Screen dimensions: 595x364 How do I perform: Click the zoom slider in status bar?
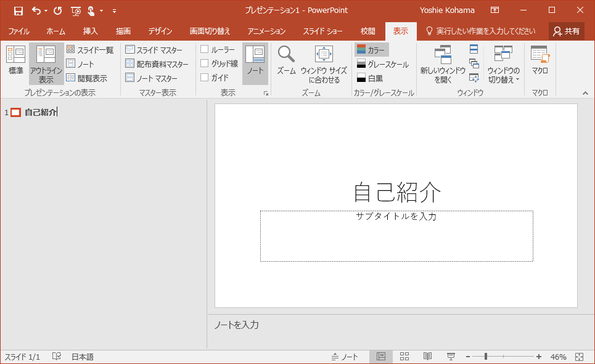[x=486, y=357]
